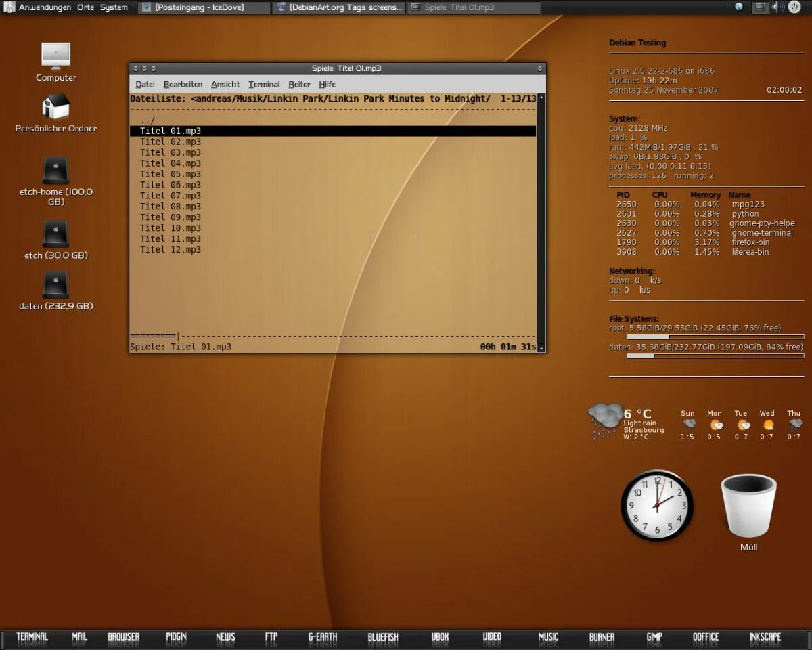Open the Terminal menu
The width and height of the screenshot is (812, 650).
264,84
